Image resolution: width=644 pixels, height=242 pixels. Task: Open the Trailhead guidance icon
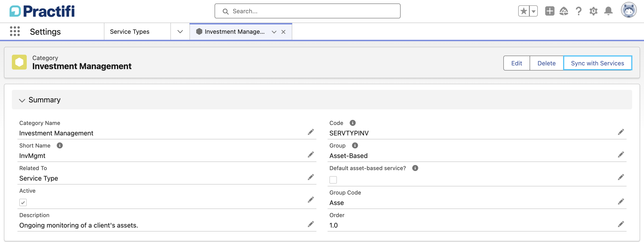pyautogui.click(x=564, y=11)
